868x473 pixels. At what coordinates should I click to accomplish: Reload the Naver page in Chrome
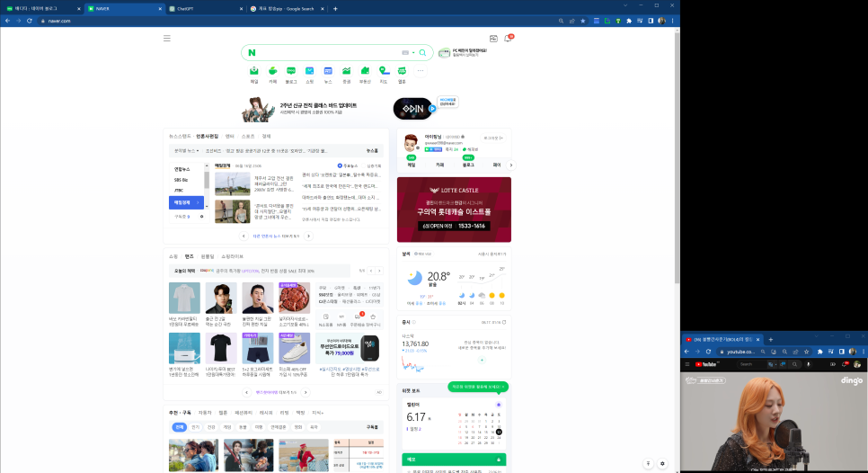coord(30,21)
